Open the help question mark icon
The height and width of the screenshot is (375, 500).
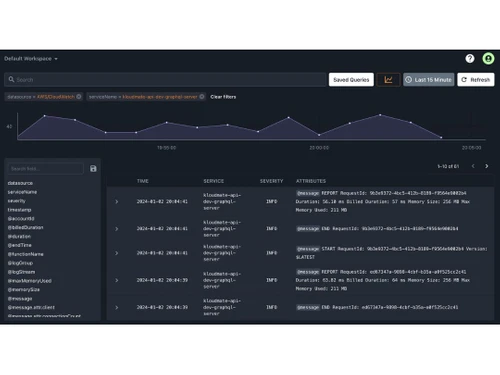click(470, 59)
